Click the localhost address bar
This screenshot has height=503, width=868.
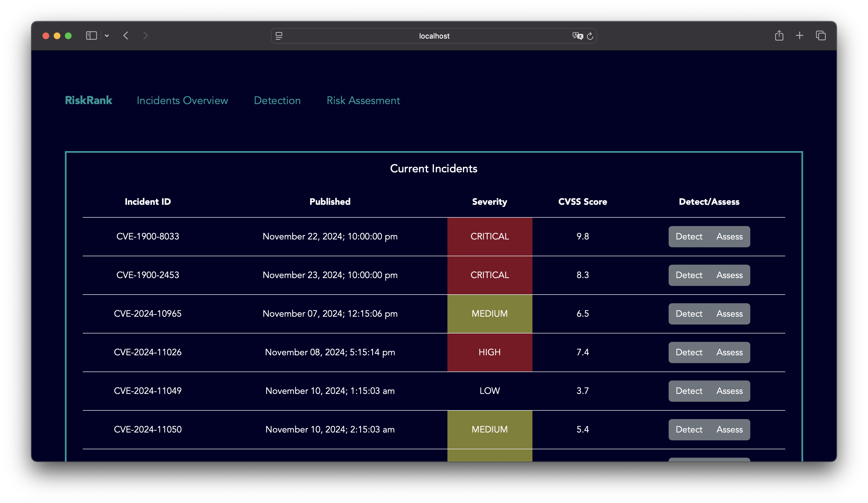[x=434, y=36]
